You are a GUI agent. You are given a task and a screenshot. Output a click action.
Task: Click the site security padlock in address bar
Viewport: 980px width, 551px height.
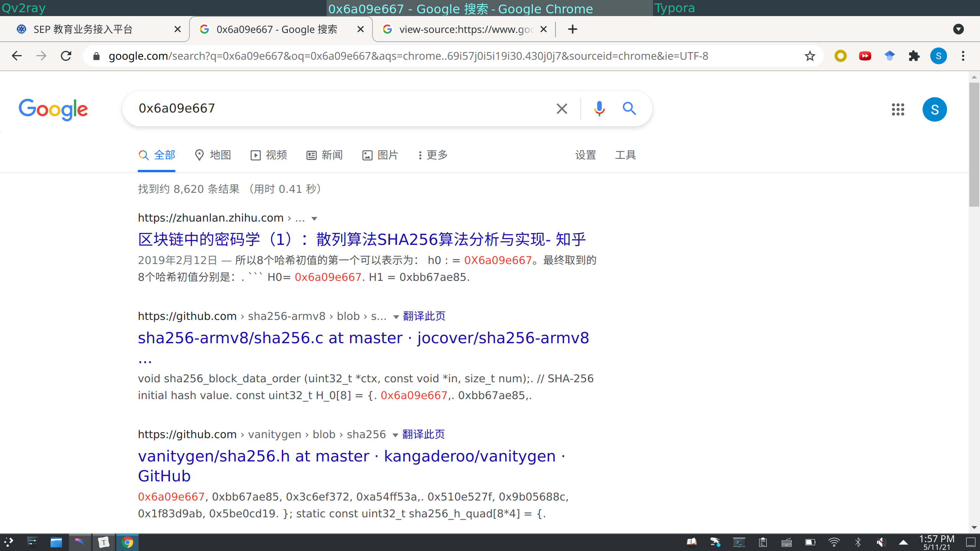pos(96,56)
